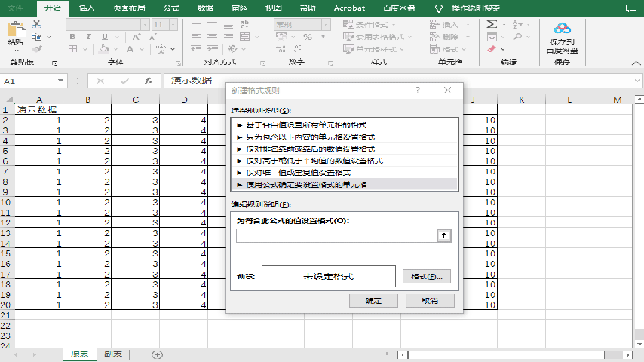Open the Data ribbon tab
Viewport: 644px width, 362px height.
tap(205, 8)
